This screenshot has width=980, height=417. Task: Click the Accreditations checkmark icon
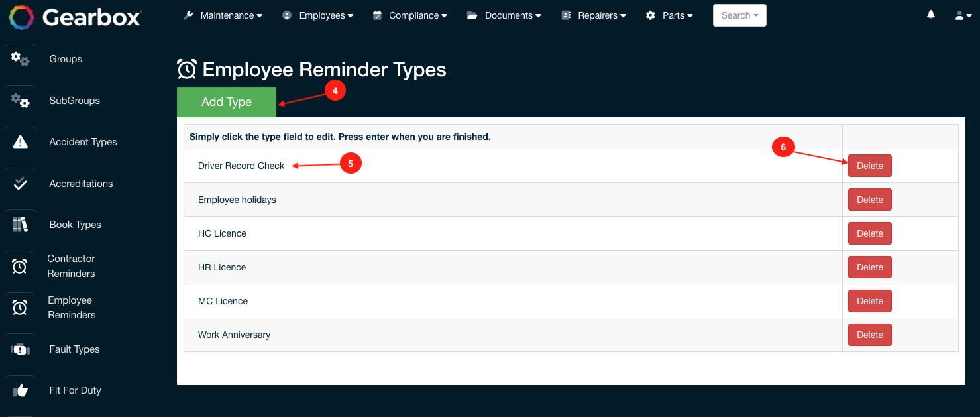[20, 184]
